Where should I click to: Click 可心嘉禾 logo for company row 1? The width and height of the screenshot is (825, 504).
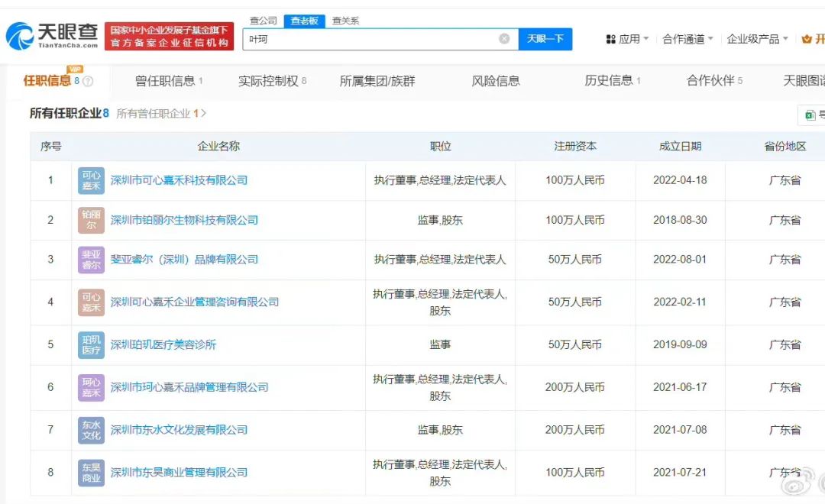click(91, 181)
